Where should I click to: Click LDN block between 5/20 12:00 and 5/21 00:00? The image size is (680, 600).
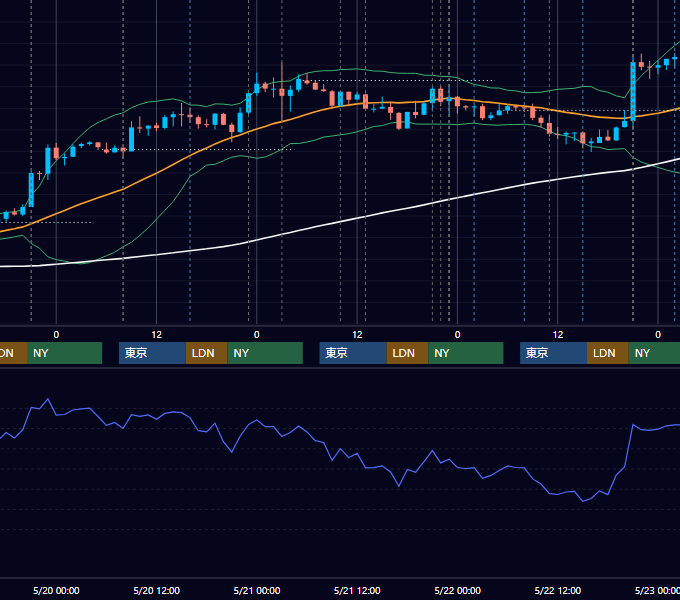click(206, 353)
